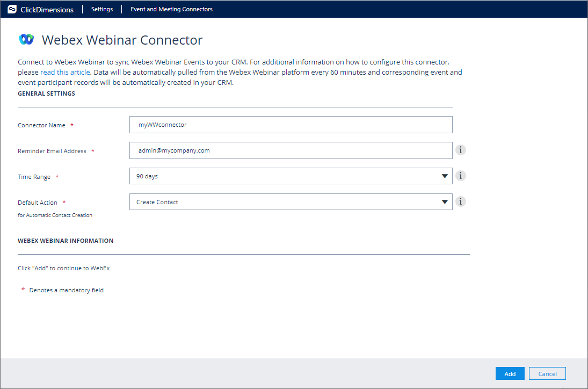Click the 'Reminder Email Address' label
This screenshot has height=389, width=588.
[x=52, y=151]
